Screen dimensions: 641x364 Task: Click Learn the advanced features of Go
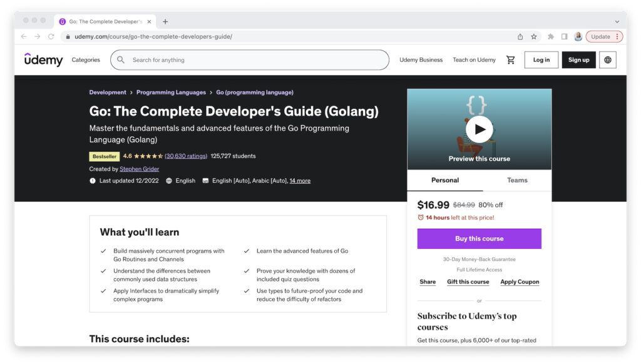click(x=302, y=251)
